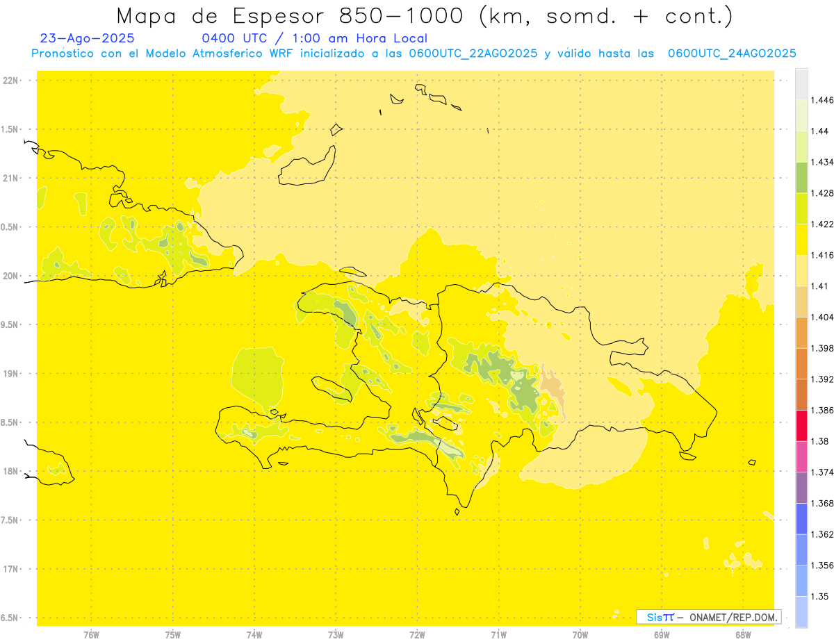
Task: Click the colorbar value 1.398
Action: (822, 348)
